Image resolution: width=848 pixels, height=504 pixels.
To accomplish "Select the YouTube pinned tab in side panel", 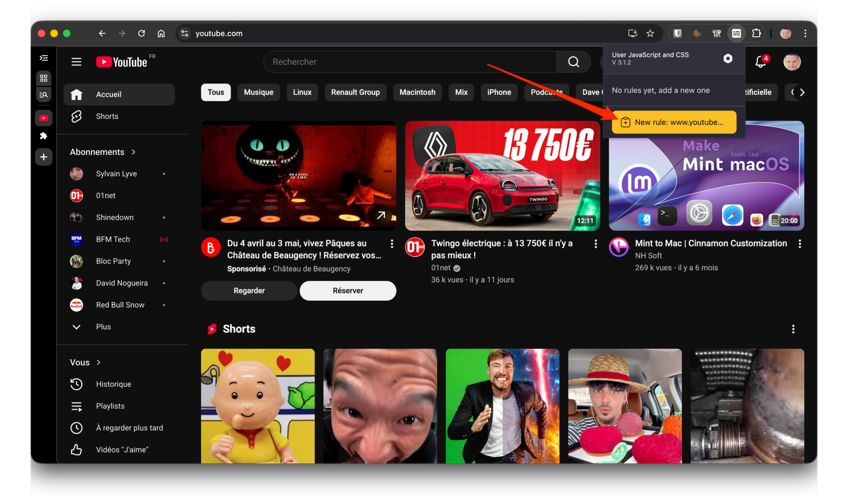I will coord(44,118).
